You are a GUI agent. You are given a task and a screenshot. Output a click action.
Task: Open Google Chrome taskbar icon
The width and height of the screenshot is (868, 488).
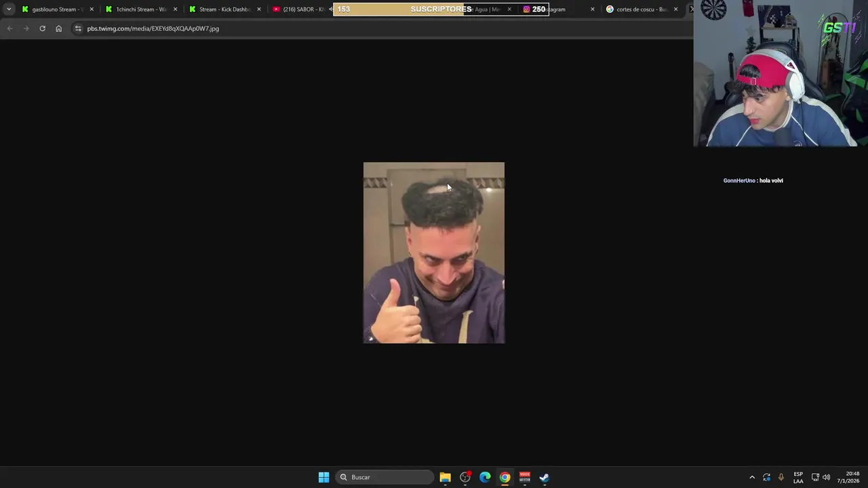(x=505, y=477)
